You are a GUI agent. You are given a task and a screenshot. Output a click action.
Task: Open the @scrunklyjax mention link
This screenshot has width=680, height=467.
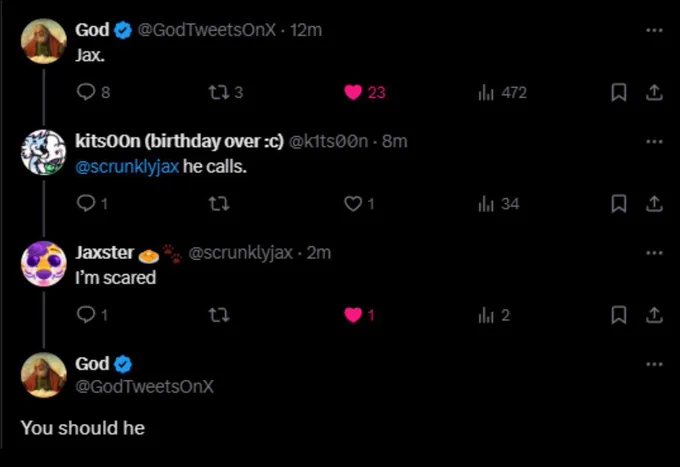click(127, 167)
